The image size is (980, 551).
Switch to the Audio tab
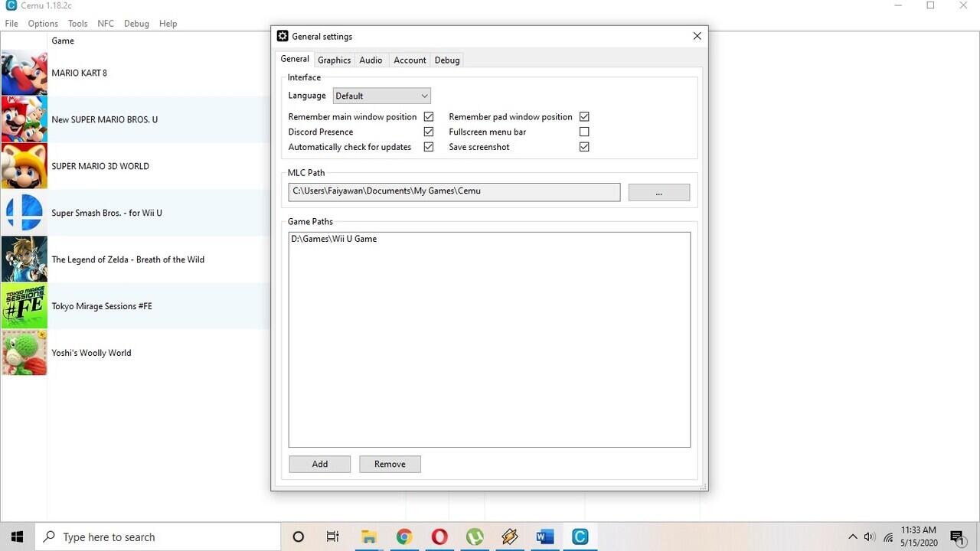(x=371, y=60)
